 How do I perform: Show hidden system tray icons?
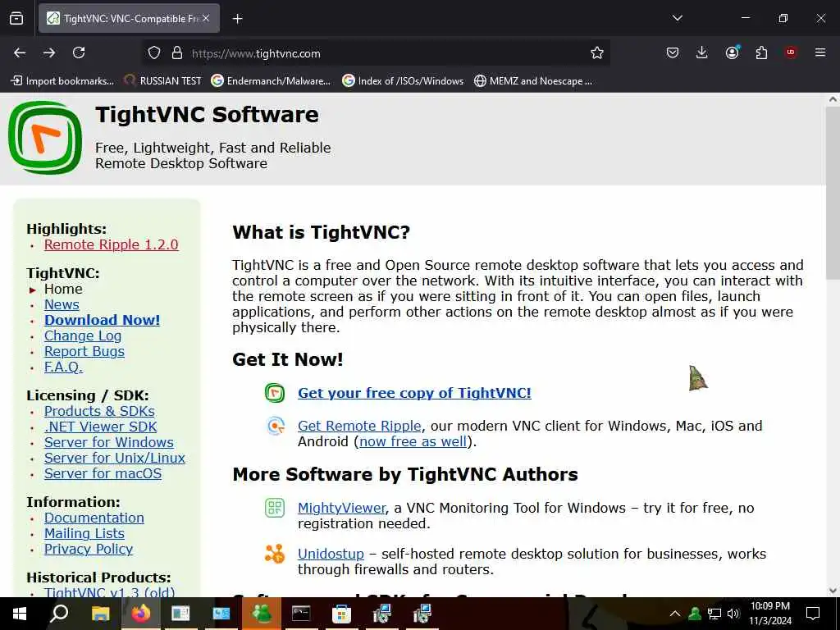coord(675,614)
